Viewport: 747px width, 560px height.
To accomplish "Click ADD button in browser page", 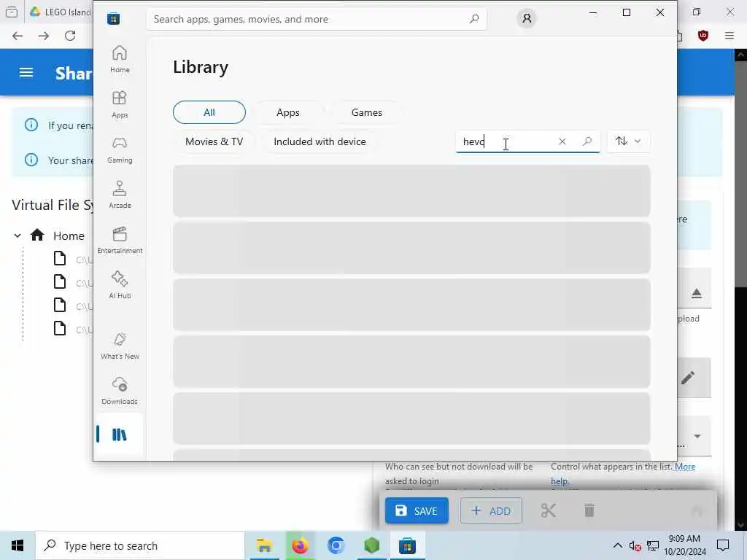I will pos(491,510).
